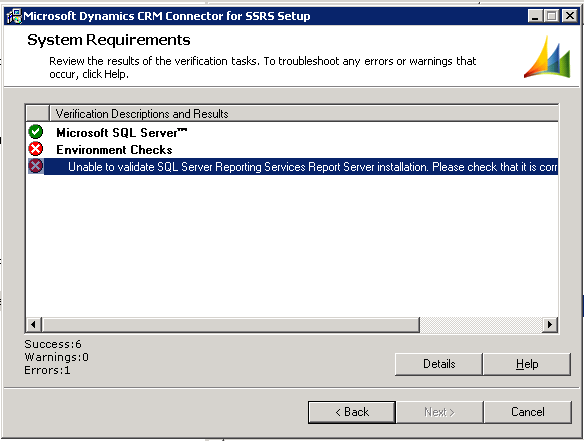This screenshot has height=441, width=584.
Task: Click the Dynamics CRM logo in the header
Action: pos(547,57)
